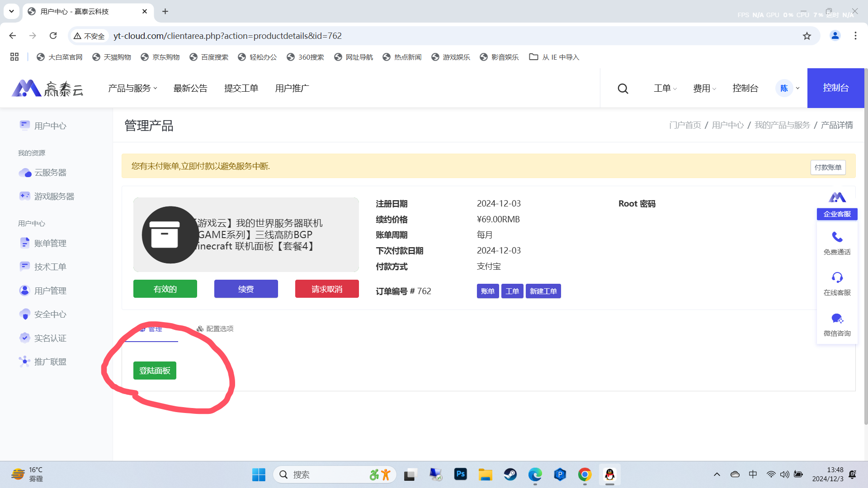Open tab search dropdown arrow
868x488 pixels.
pos(11,11)
